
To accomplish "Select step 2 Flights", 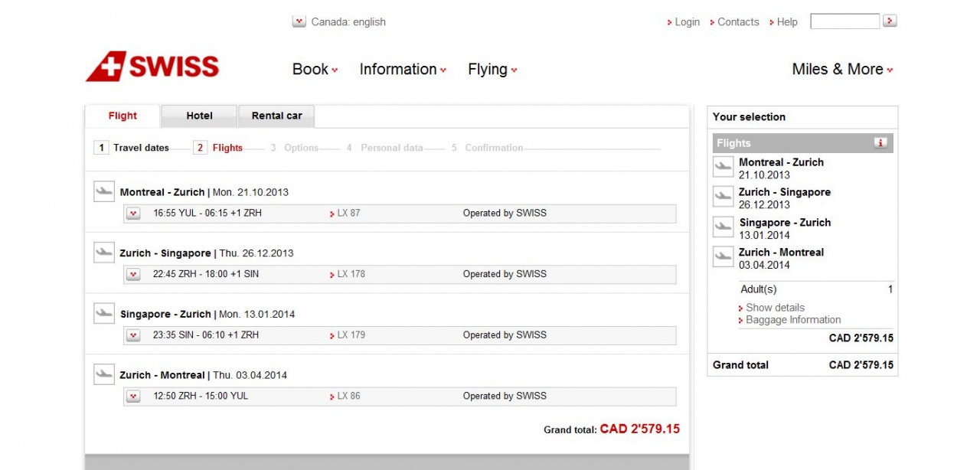I will (218, 148).
